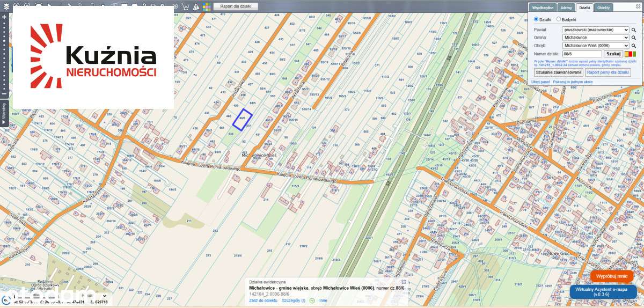644x308 pixels.
Task: Click the magnifier icon next to Powiat
Action: [x=634, y=30]
